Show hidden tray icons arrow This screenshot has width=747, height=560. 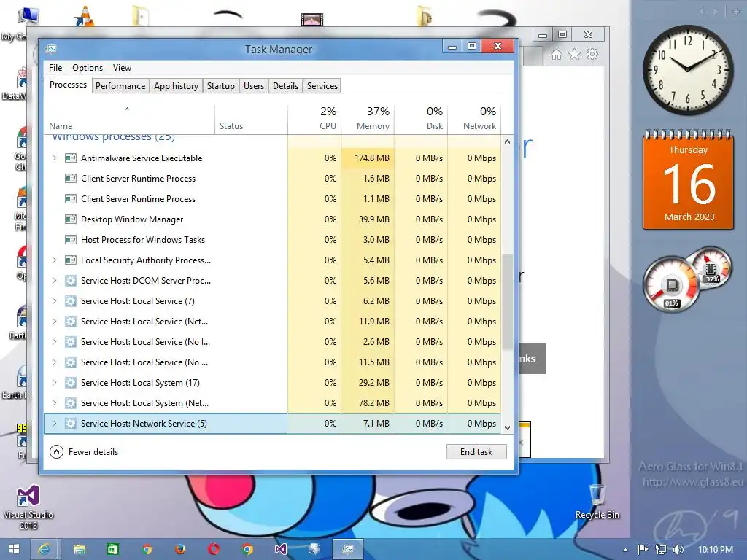(x=625, y=550)
